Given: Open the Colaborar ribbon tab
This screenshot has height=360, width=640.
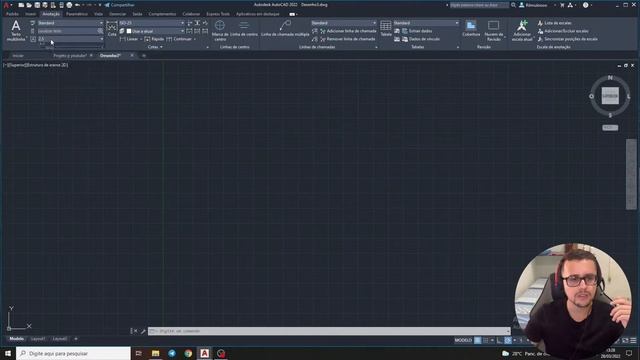Looking at the screenshot, I should click(x=191, y=14).
